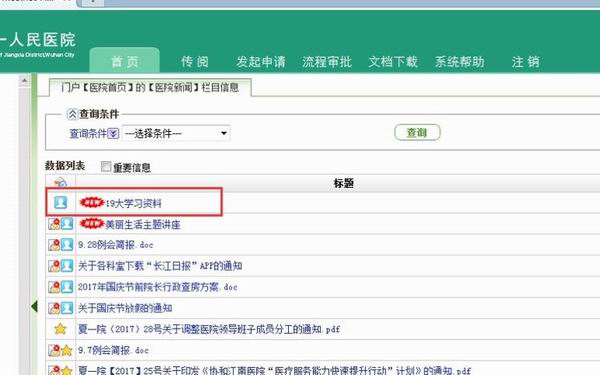Click the attachment icon on the 长江日报 APP row

click(54, 266)
